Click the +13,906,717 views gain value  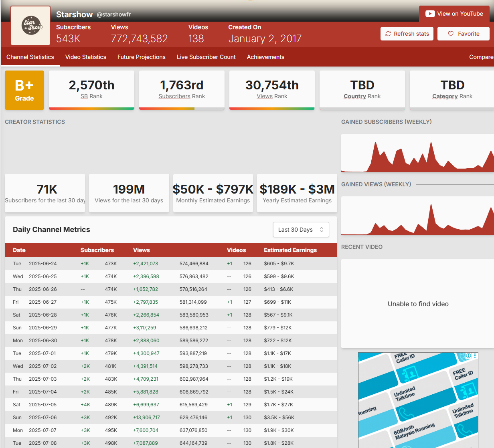[x=146, y=418]
